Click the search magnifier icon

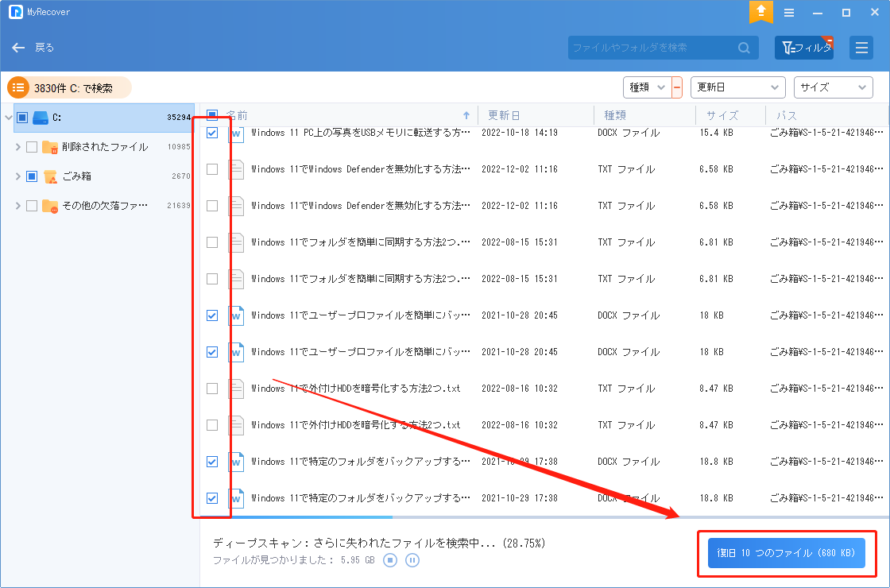point(744,48)
